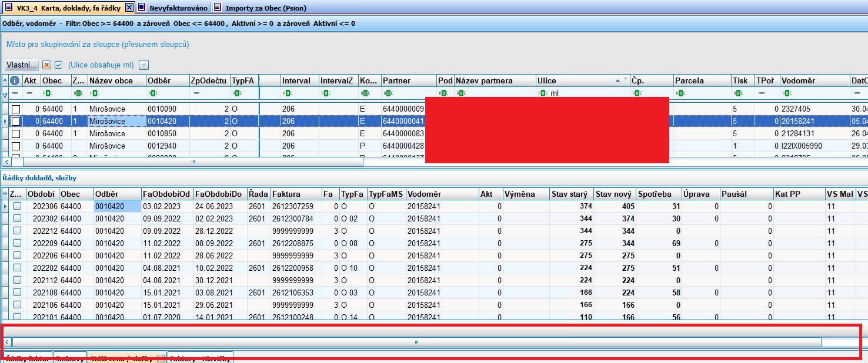The height and width of the screenshot is (363, 868).
Task: Select Spotřeba value 69 cell
Action: [659, 243]
